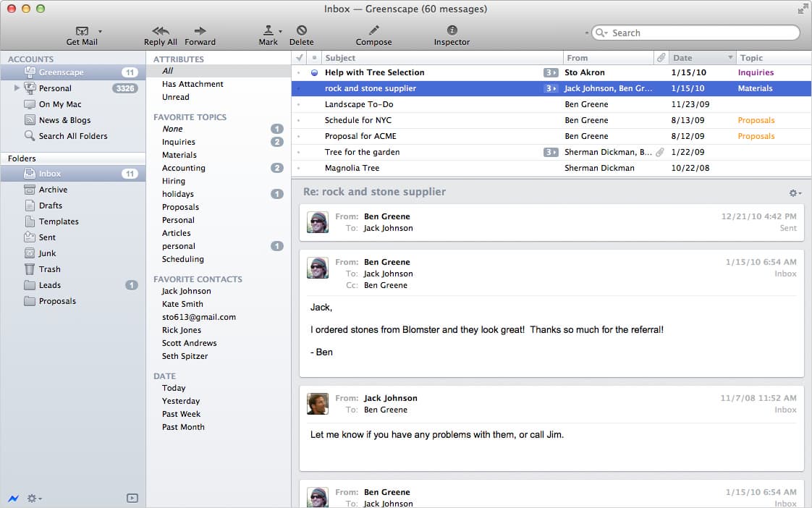This screenshot has height=508, width=812.
Task: Open the Proposal for ACME message
Action: (551, 136)
